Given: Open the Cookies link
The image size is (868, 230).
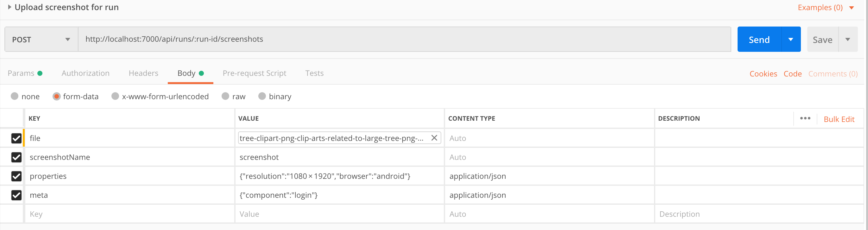Looking at the screenshot, I should tap(763, 74).
